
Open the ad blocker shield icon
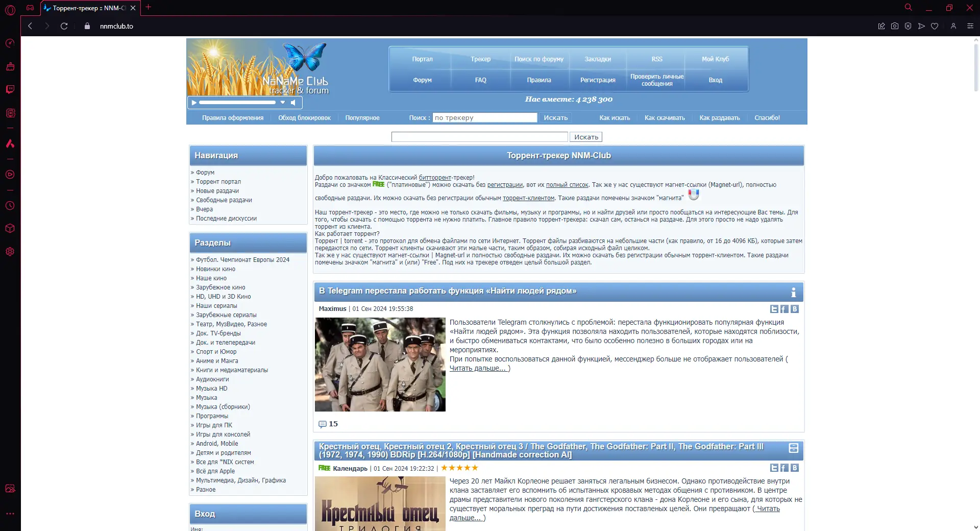coord(908,26)
